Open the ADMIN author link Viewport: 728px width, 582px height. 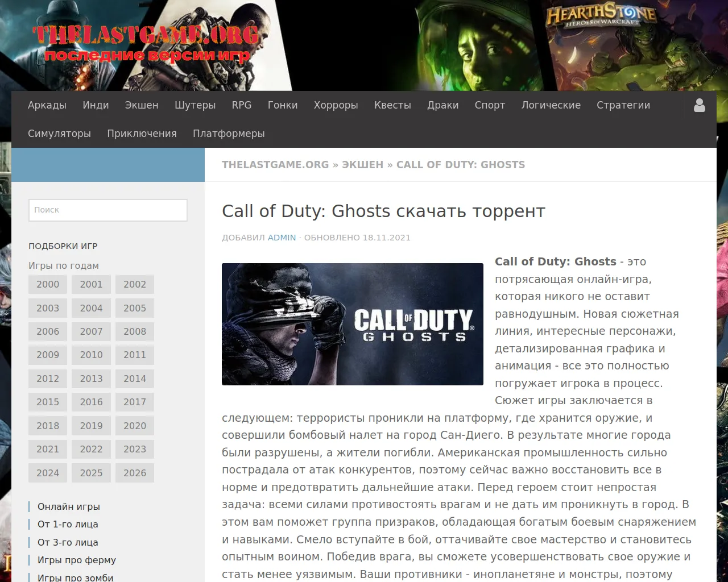(x=282, y=238)
